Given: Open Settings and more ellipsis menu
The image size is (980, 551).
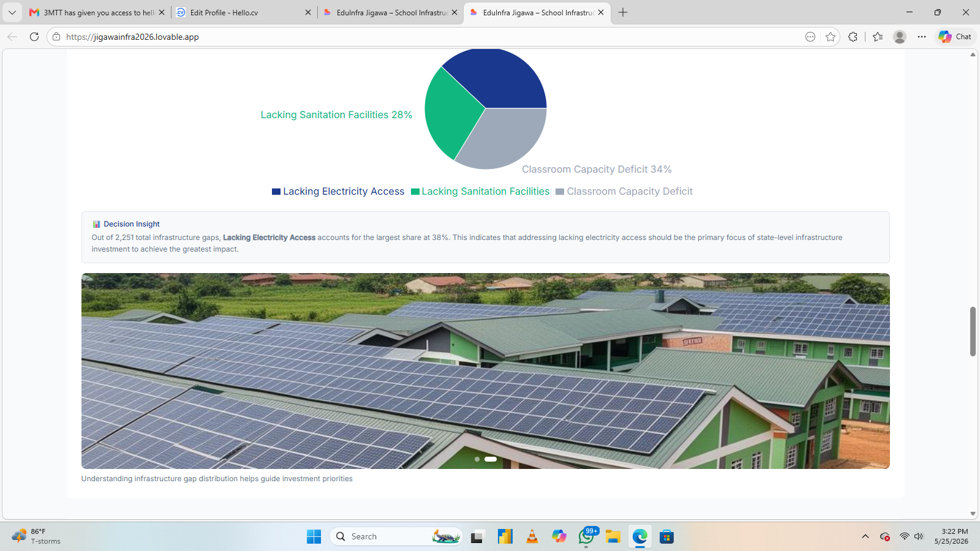Looking at the screenshot, I should [922, 37].
